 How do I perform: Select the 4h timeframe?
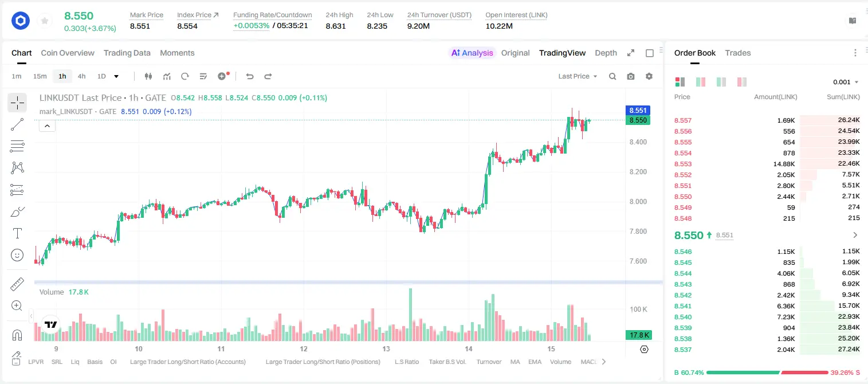pyautogui.click(x=81, y=76)
